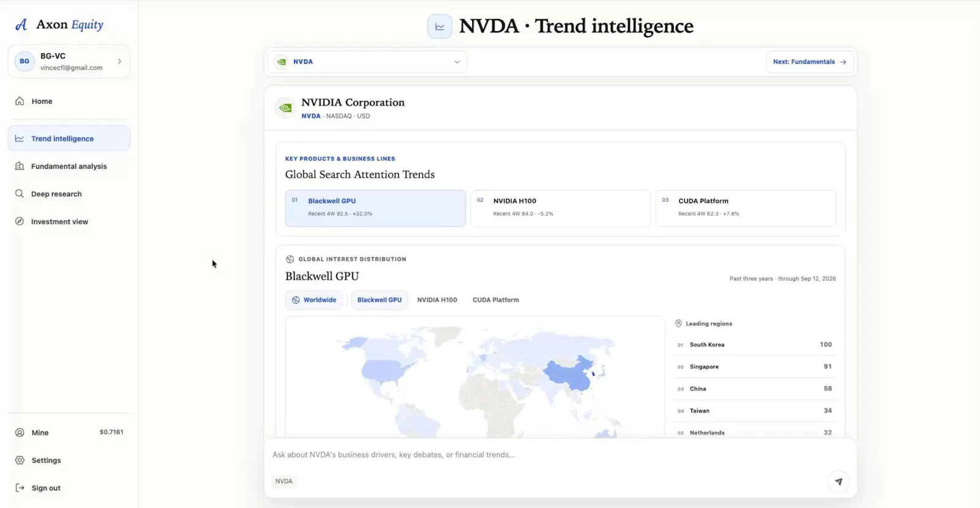Select the Blackwell GPU trend card

pyautogui.click(x=375, y=208)
